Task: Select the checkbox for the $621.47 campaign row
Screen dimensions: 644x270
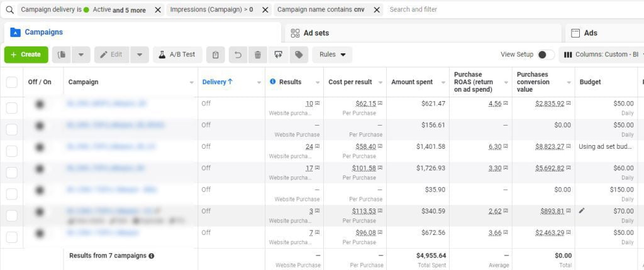Action: 12,108
